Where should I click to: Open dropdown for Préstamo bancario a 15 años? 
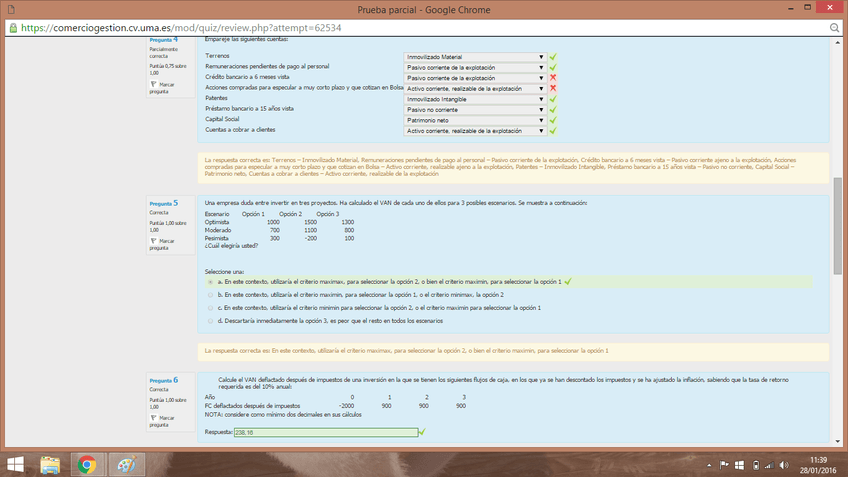(x=475, y=109)
